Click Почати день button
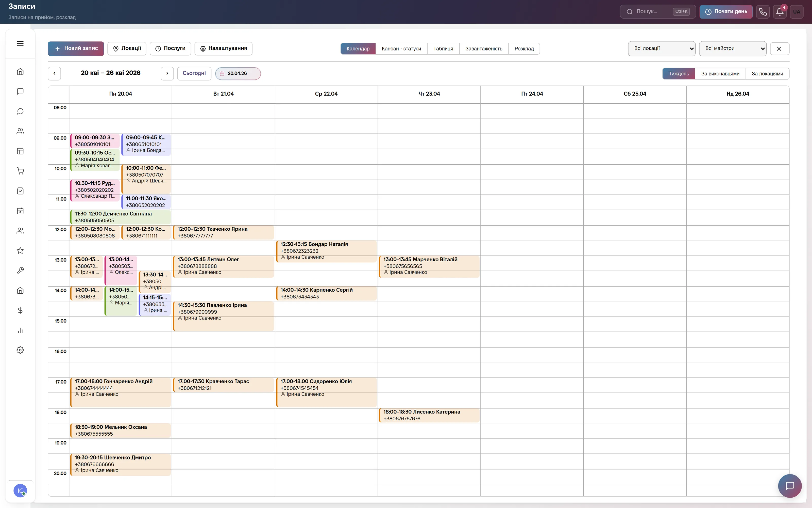The width and height of the screenshot is (812, 508). 726,12
